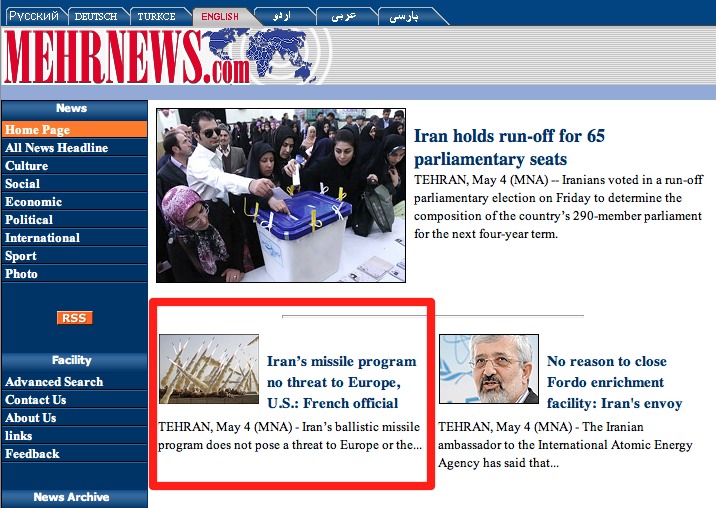Go to the Social section
716x508 pixels.
coord(74,184)
